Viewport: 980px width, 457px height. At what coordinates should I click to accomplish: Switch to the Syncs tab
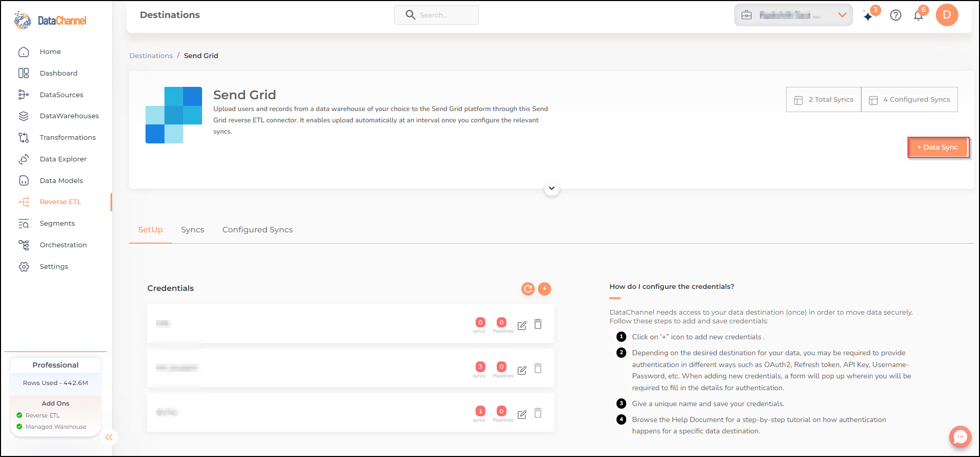(x=193, y=230)
